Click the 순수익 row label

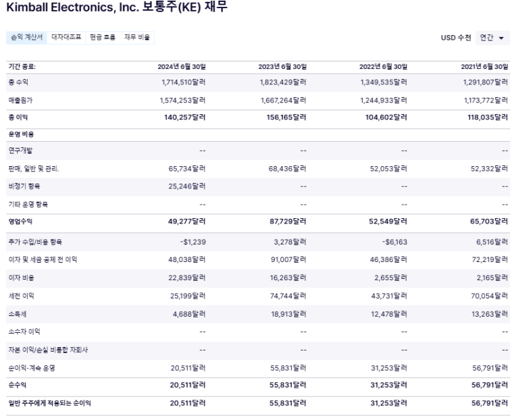tap(18, 386)
